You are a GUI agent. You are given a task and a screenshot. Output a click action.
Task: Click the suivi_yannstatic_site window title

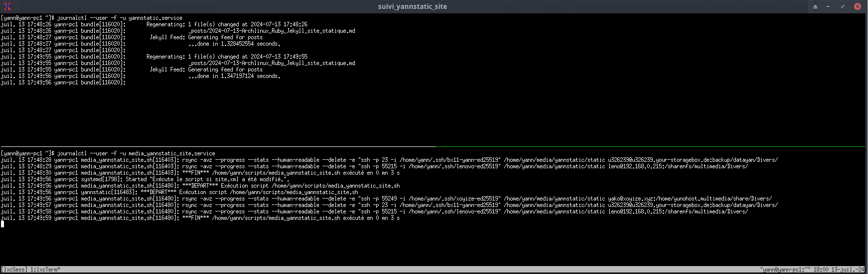click(412, 6)
